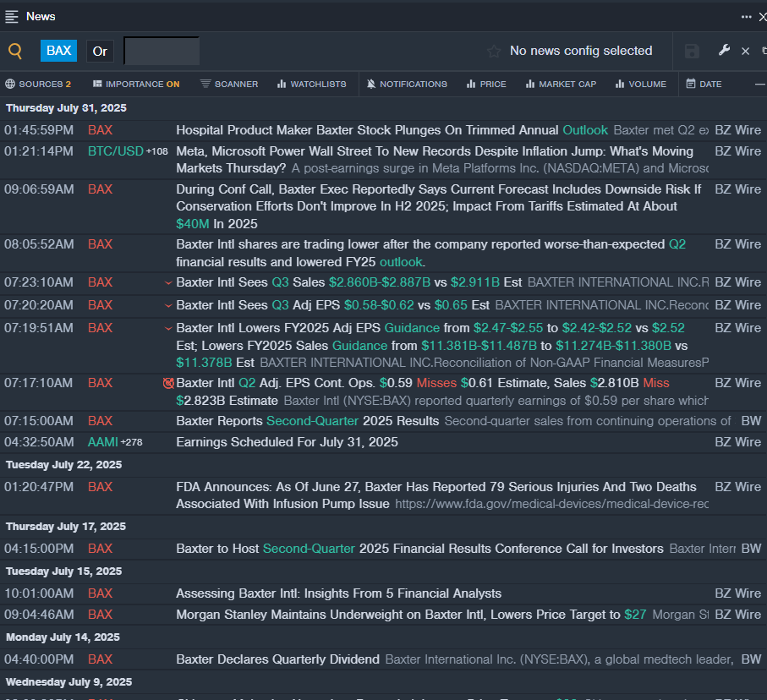The image size is (767, 700).
Task: Click the +108 additional tickers badge
Action: click(x=157, y=151)
